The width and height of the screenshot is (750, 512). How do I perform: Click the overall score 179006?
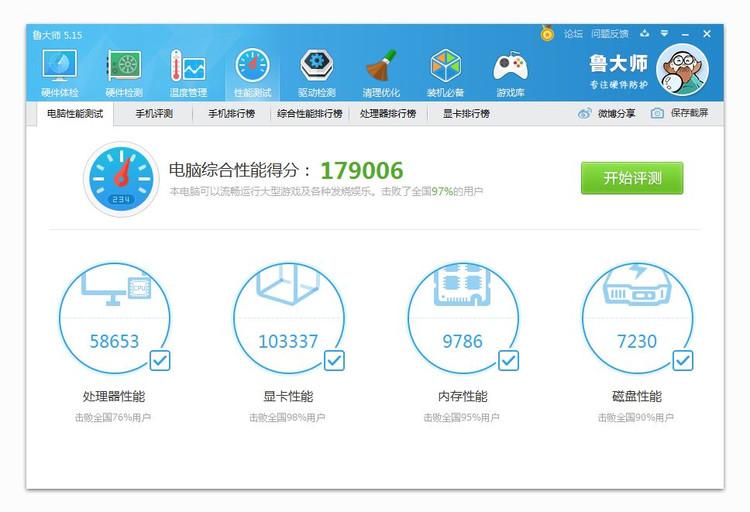(362, 170)
